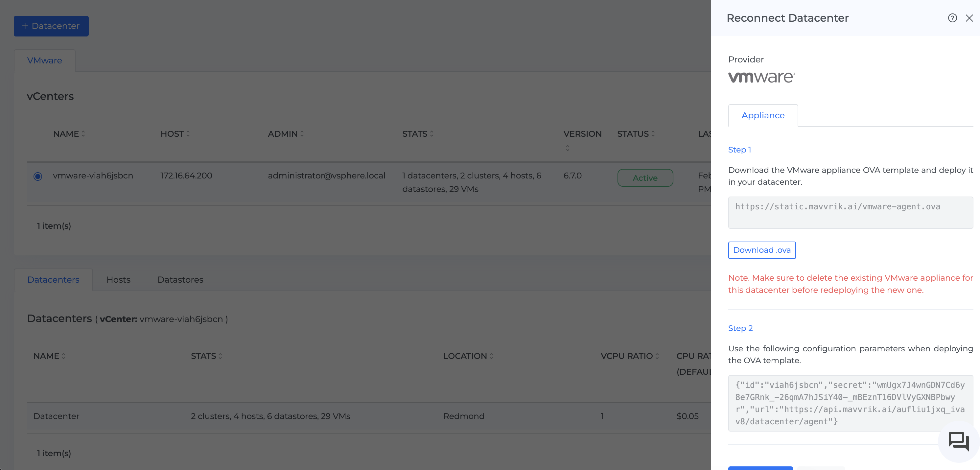Sort by VERSION column arrows
980x470 pixels.
(567, 148)
